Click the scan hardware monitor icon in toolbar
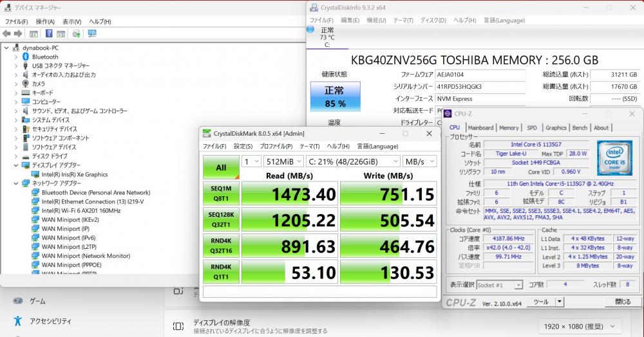The image size is (644, 337). click(x=92, y=33)
